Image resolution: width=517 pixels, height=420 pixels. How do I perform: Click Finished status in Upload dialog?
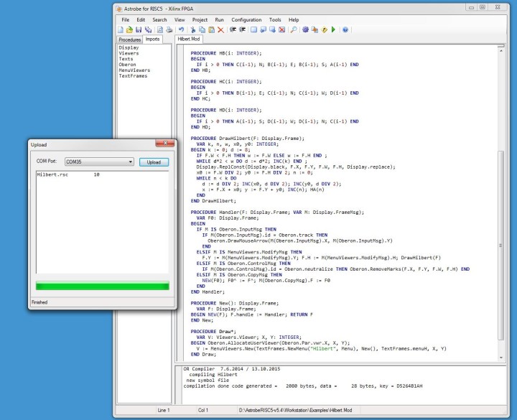(39, 302)
